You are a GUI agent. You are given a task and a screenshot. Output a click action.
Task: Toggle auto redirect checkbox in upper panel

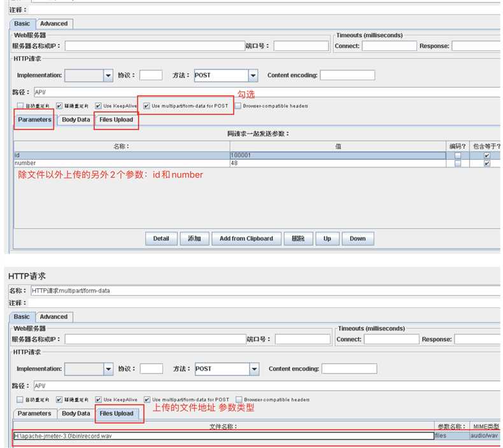tap(20, 106)
